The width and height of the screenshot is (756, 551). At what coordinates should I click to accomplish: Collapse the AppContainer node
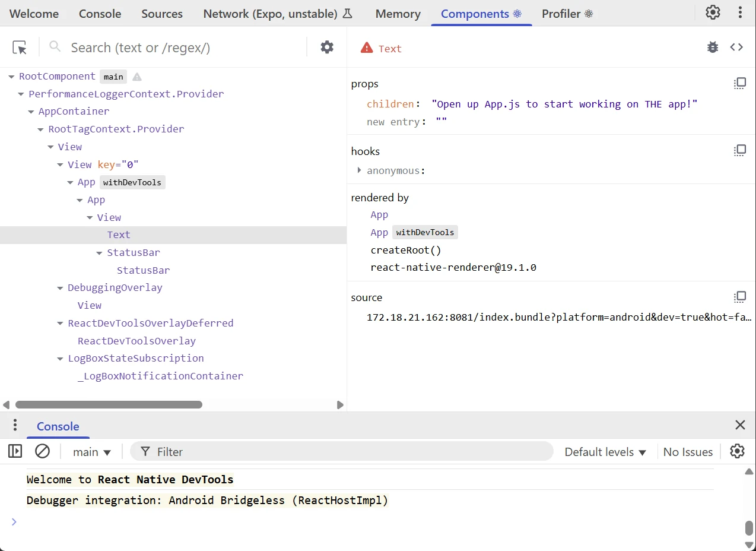31,112
